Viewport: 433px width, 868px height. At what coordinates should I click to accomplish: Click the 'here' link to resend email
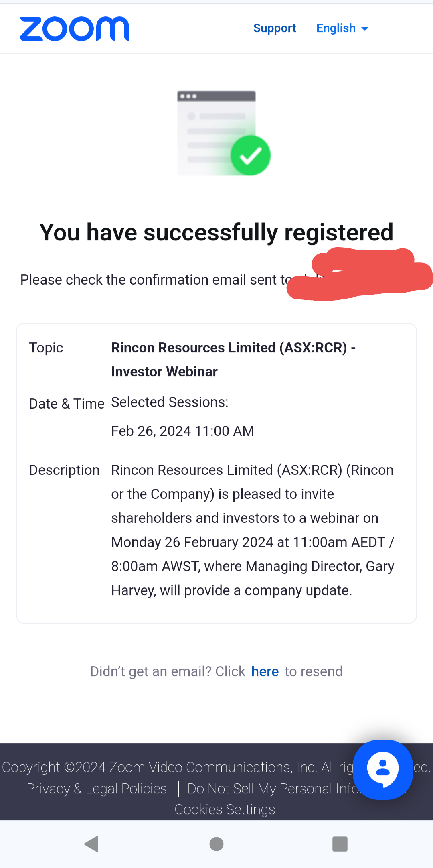tap(265, 671)
